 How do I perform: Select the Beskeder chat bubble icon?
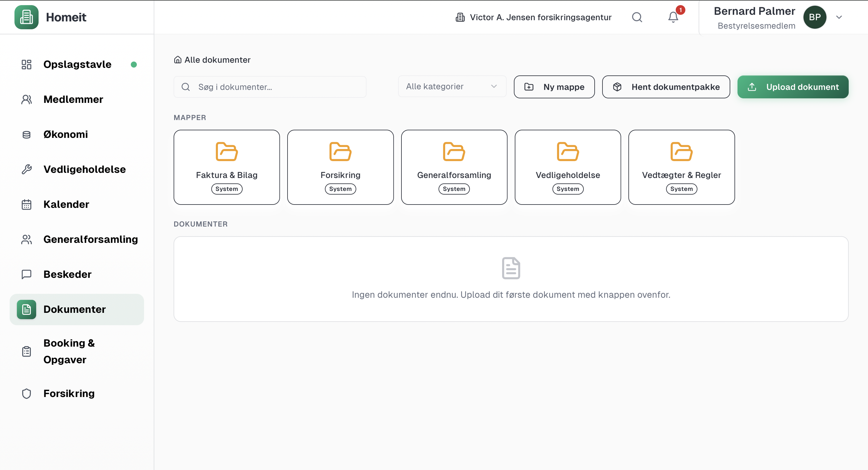point(26,274)
